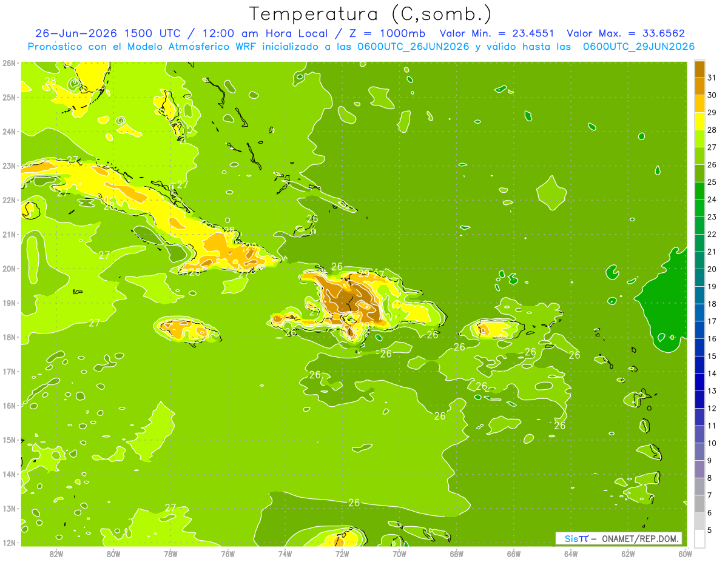
Task: Click the 26N latitude axis label
Action: coord(9,63)
